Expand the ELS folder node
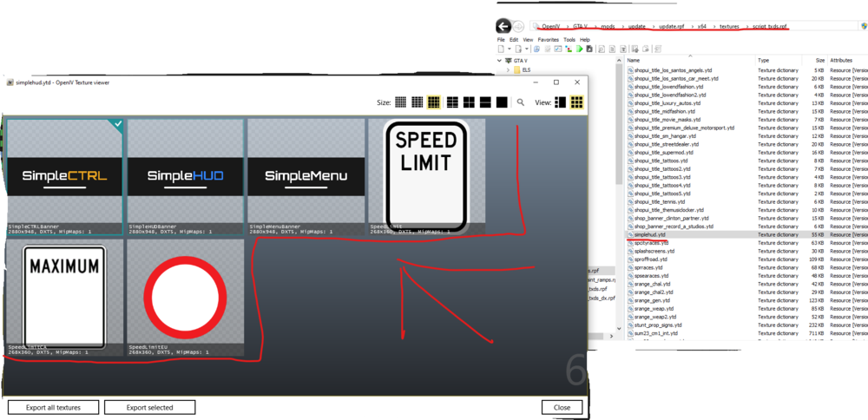Image resolution: width=868 pixels, height=420 pixels. tap(508, 69)
